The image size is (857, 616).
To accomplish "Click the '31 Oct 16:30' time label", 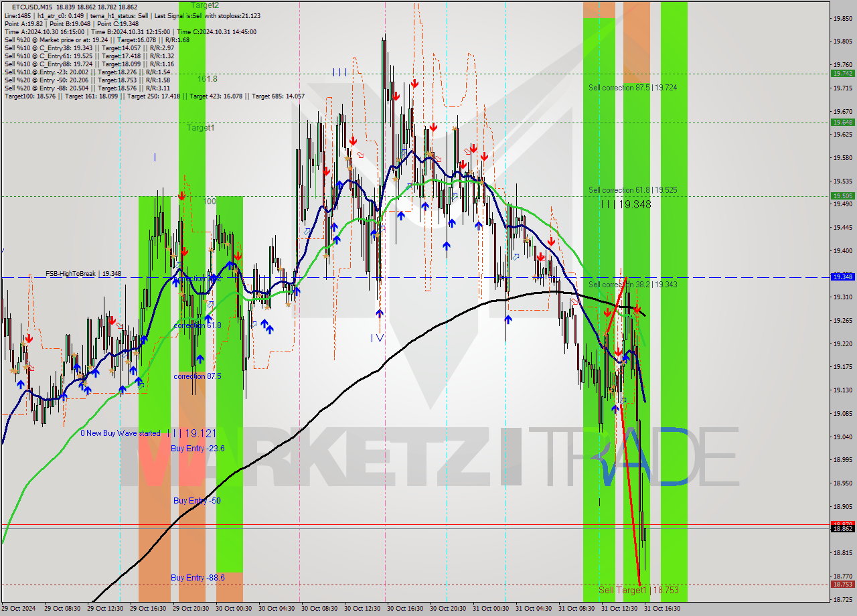I will tap(662, 609).
